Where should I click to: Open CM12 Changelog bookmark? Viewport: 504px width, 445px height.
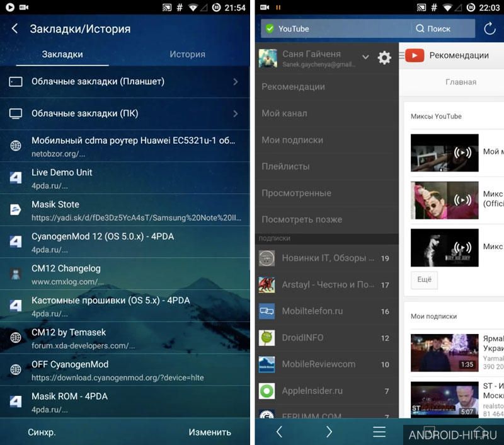click(x=125, y=274)
